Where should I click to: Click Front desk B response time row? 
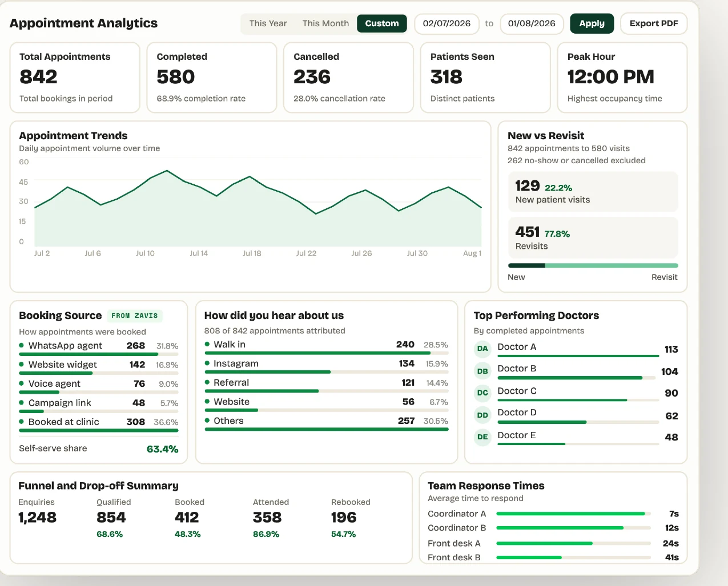[x=553, y=557]
